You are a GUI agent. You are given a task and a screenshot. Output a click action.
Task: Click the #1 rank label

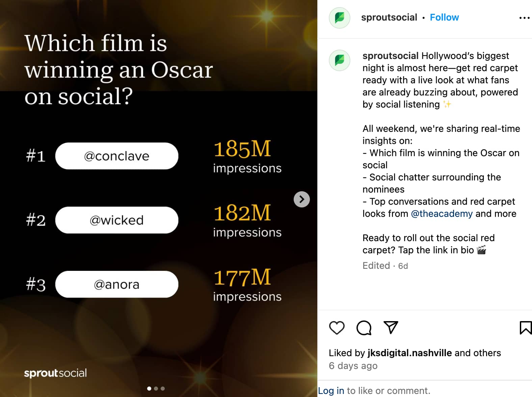tap(36, 156)
